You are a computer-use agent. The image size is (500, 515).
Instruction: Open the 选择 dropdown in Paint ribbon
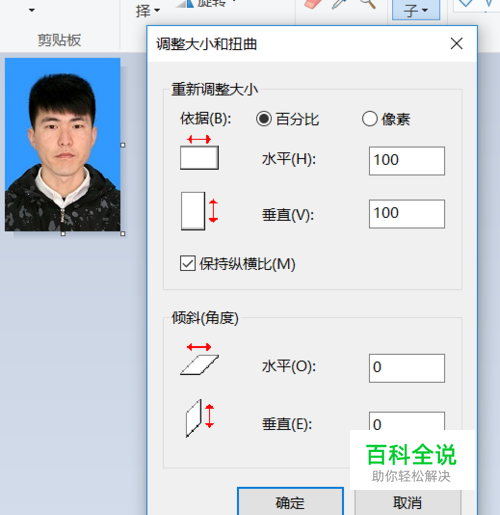coord(148,11)
